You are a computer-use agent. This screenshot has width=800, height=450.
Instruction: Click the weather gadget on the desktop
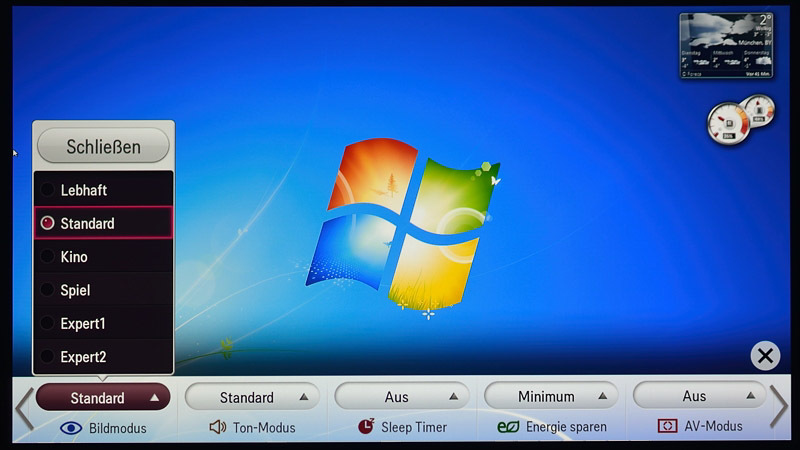[x=726, y=45]
